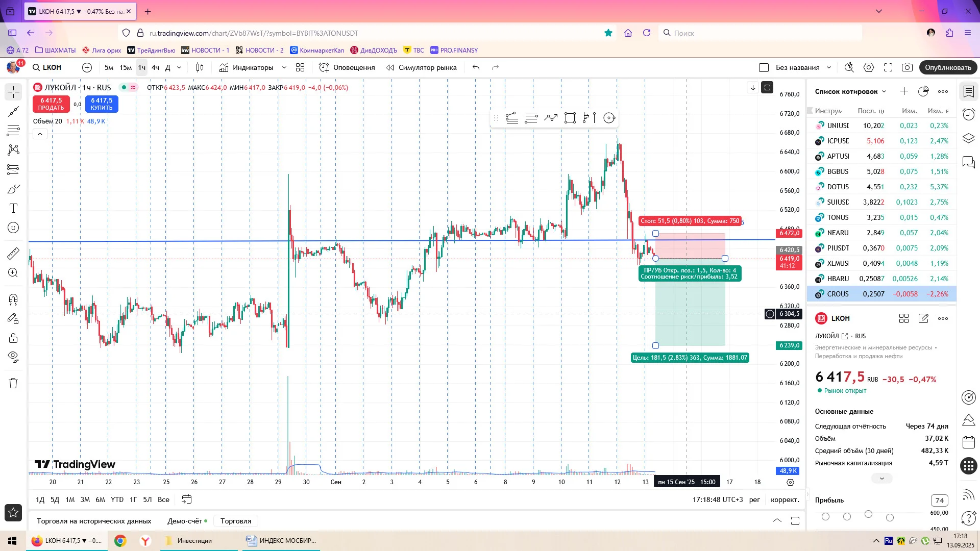This screenshot has height=551, width=980.
Task: Open Chrome from the Windows taskbar
Action: [x=120, y=541]
